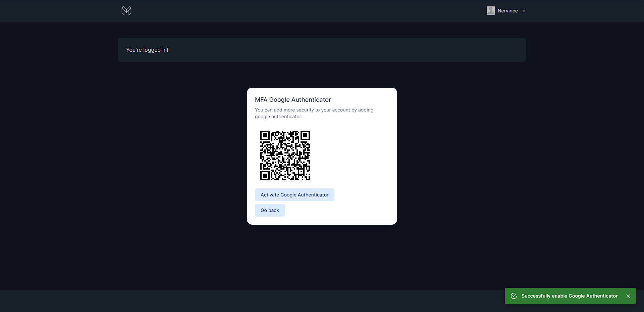
Task: Click the Nervince user avatar image
Action: click(491, 11)
